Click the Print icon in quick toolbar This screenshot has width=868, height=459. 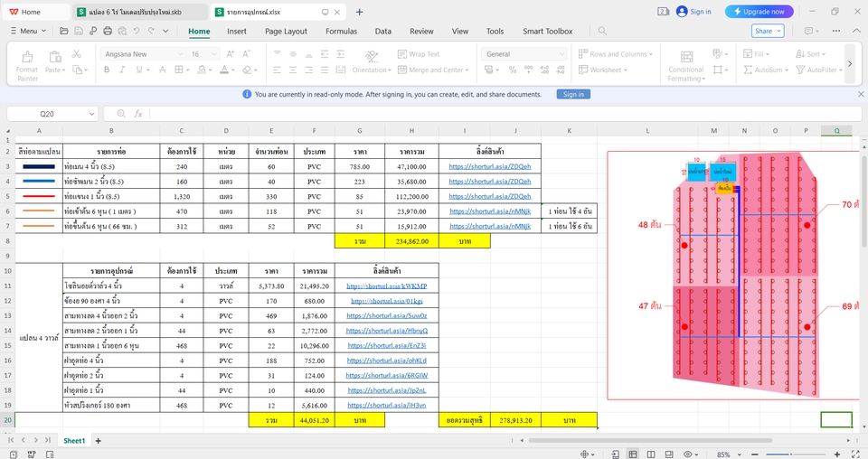coord(108,31)
